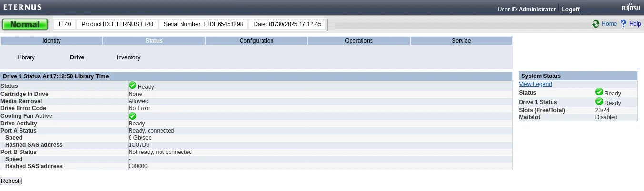Image resolution: width=644 pixels, height=191 pixels.
Task: Click the hashed SAS address 1C07D9
Action: pos(139,145)
